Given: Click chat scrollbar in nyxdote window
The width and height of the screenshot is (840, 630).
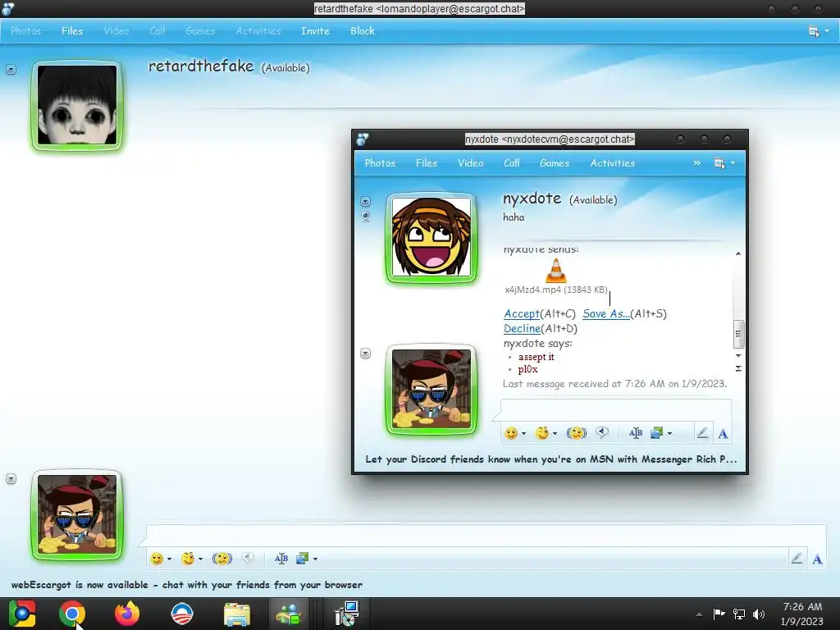Looking at the screenshot, I should coord(738,333).
